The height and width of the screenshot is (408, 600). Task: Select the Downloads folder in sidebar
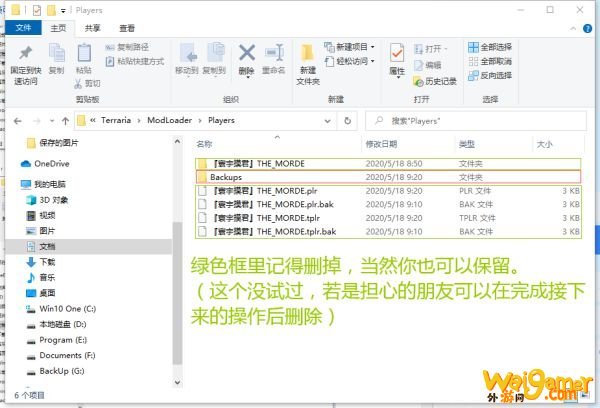[x=41, y=262]
